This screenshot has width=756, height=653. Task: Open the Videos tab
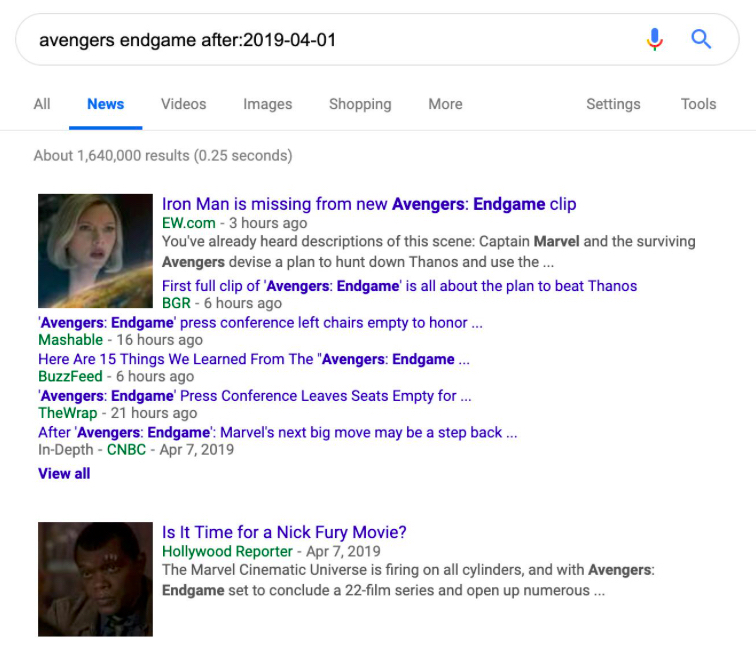(x=184, y=104)
